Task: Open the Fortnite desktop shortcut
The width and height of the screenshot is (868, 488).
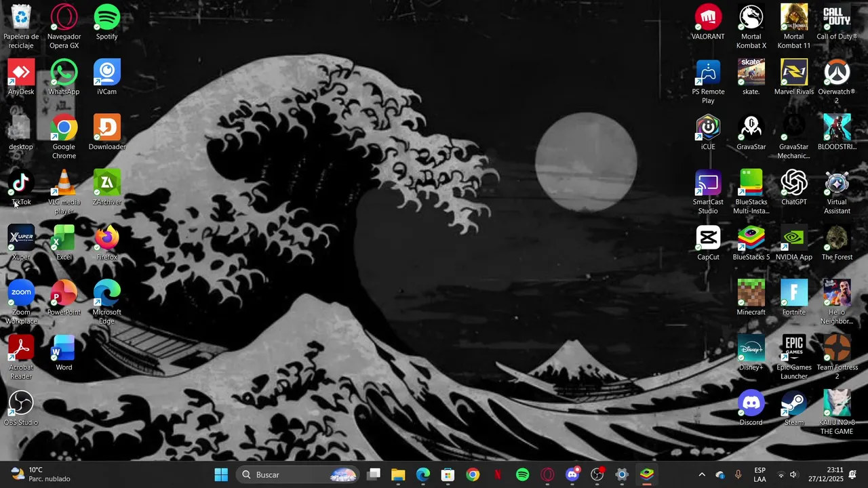Action: (794, 298)
